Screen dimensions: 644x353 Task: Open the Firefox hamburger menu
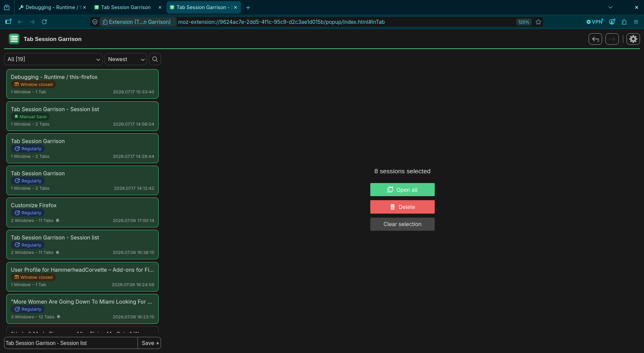click(x=636, y=22)
